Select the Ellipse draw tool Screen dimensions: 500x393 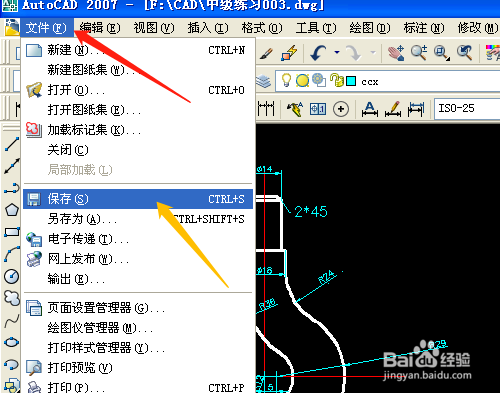click(12, 342)
